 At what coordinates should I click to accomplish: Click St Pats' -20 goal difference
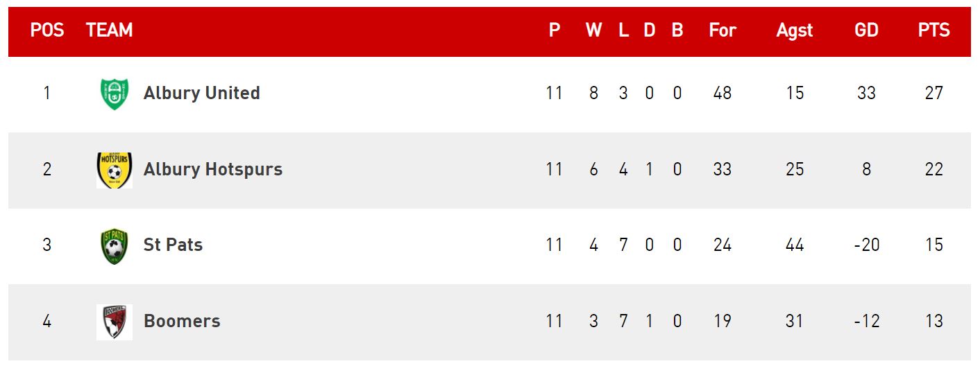866,245
